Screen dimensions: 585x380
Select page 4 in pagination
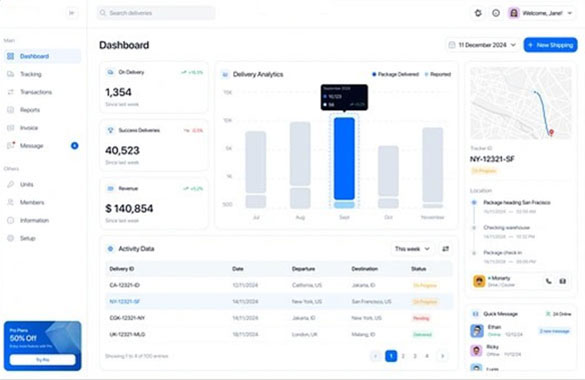point(427,356)
